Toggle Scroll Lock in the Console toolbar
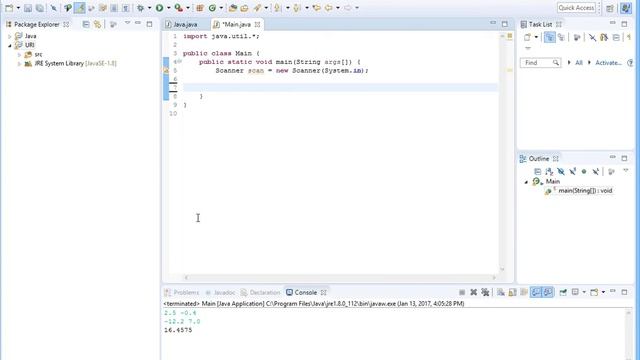This screenshot has height=360, width=640. (x=512, y=292)
